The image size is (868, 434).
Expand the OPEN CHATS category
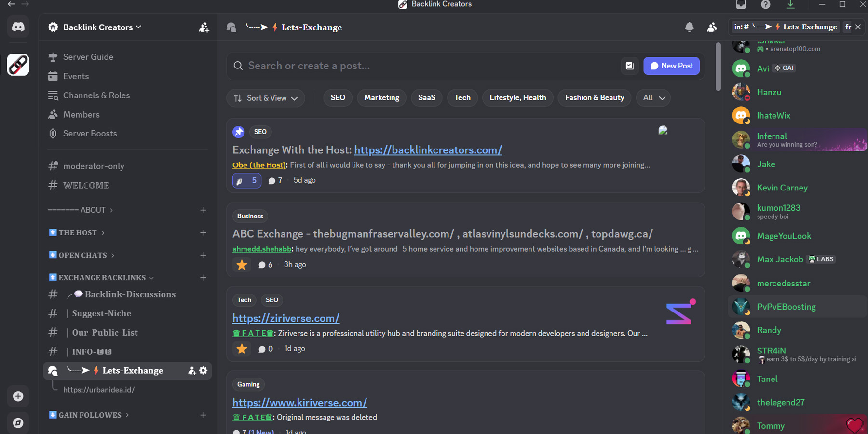[83, 255]
